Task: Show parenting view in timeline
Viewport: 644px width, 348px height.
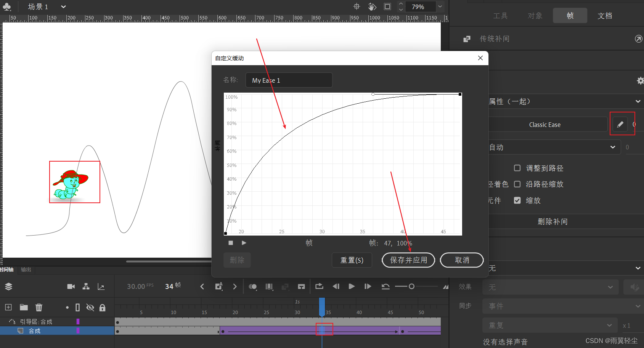Action: (x=86, y=286)
